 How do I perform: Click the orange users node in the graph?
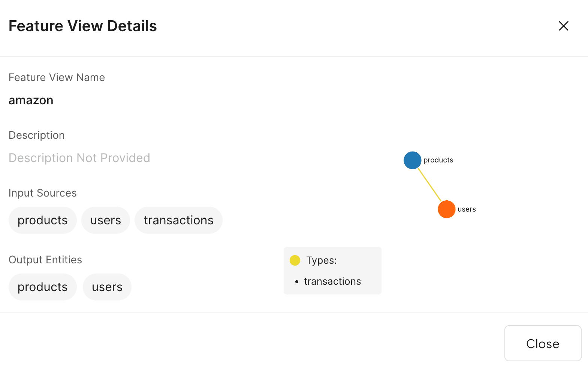click(446, 209)
